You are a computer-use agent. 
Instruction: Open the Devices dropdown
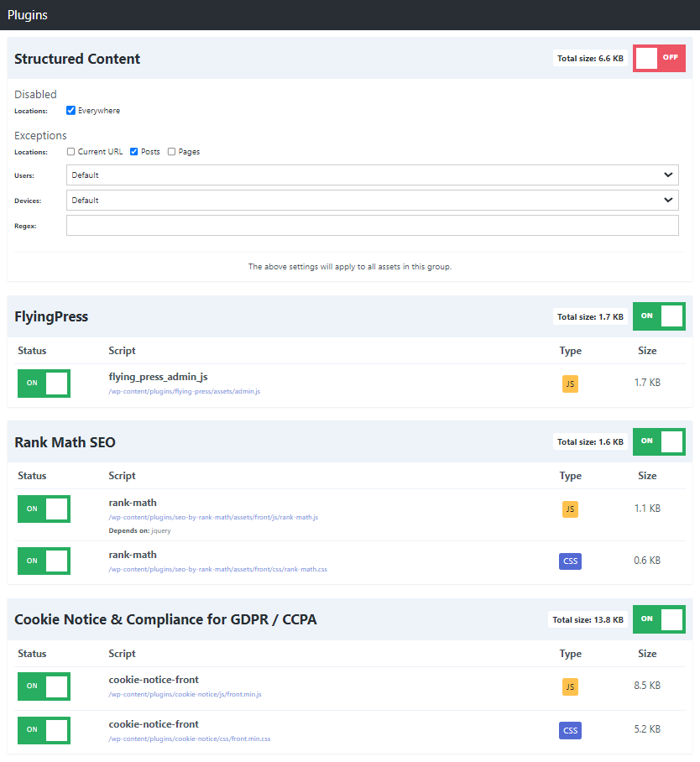(373, 201)
